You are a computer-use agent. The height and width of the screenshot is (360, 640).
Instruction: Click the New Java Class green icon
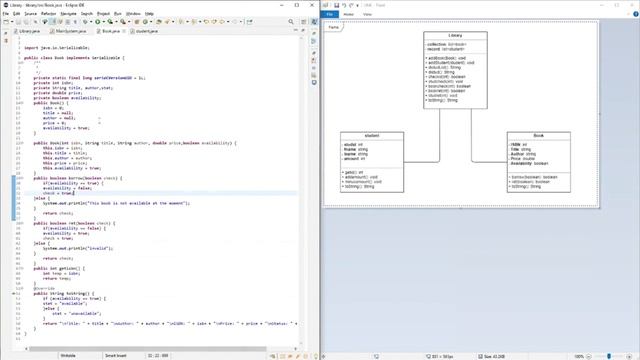(145, 22)
